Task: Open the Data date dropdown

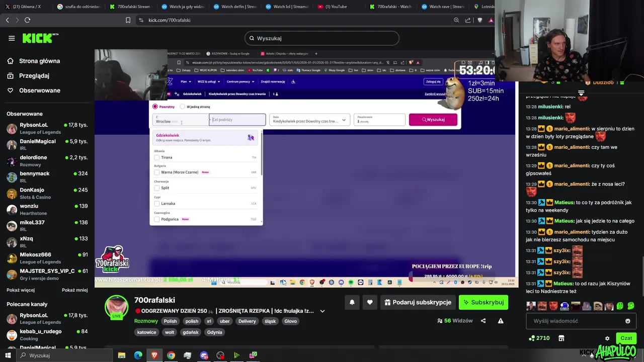Action: pyautogui.click(x=309, y=120)
